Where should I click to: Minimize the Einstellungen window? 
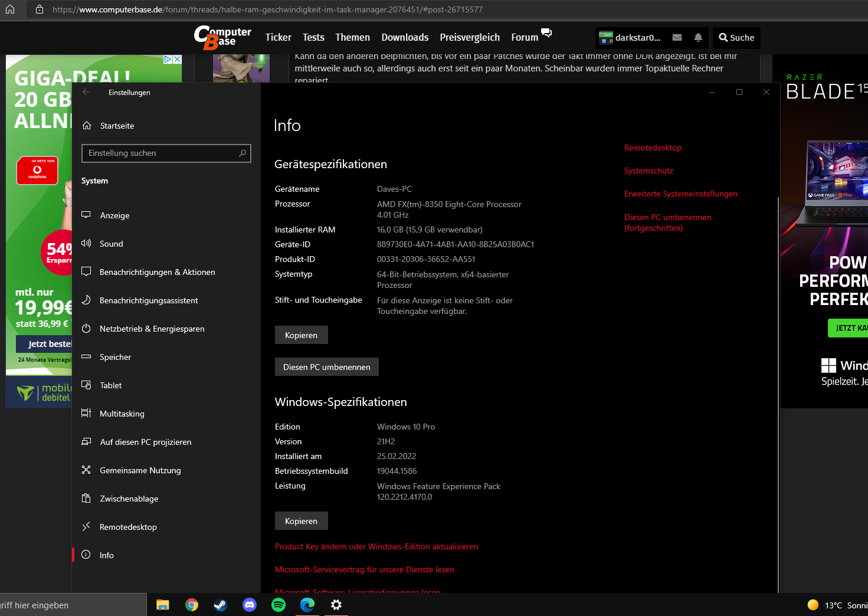[x=712, y=92]
